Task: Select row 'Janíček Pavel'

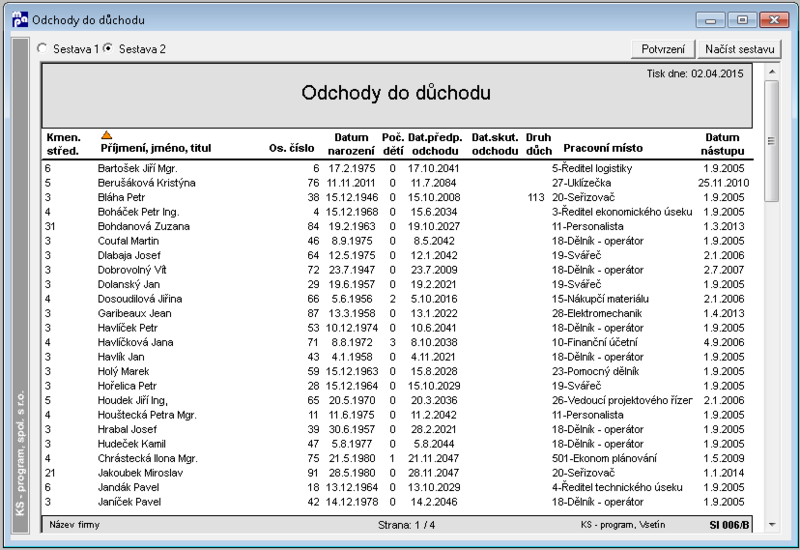Action: (397, 502)
